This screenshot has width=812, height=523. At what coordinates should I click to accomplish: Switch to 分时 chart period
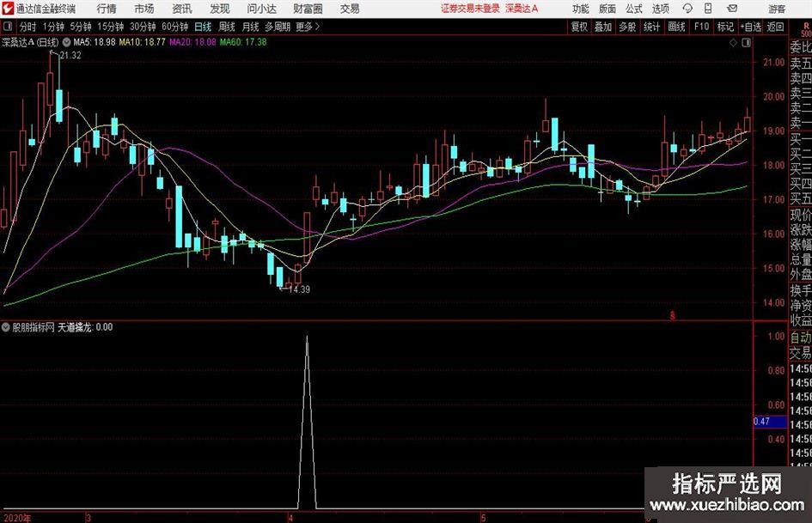pyautogui.click(x=27, y=27)
